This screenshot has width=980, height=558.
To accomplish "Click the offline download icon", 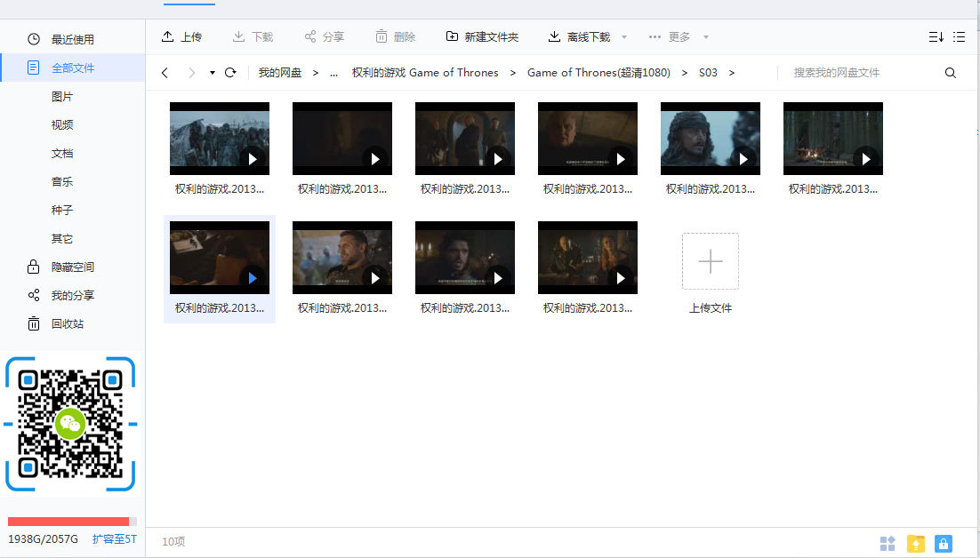I will pyautogui.click(x=554, y=36).
